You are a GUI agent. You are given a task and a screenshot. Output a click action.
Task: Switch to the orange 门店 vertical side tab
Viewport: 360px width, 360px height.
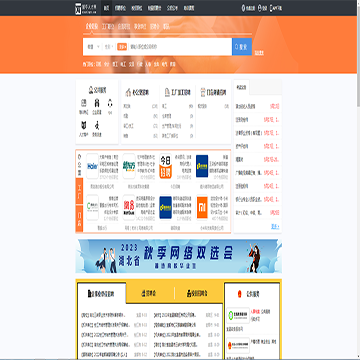(79, 218)
